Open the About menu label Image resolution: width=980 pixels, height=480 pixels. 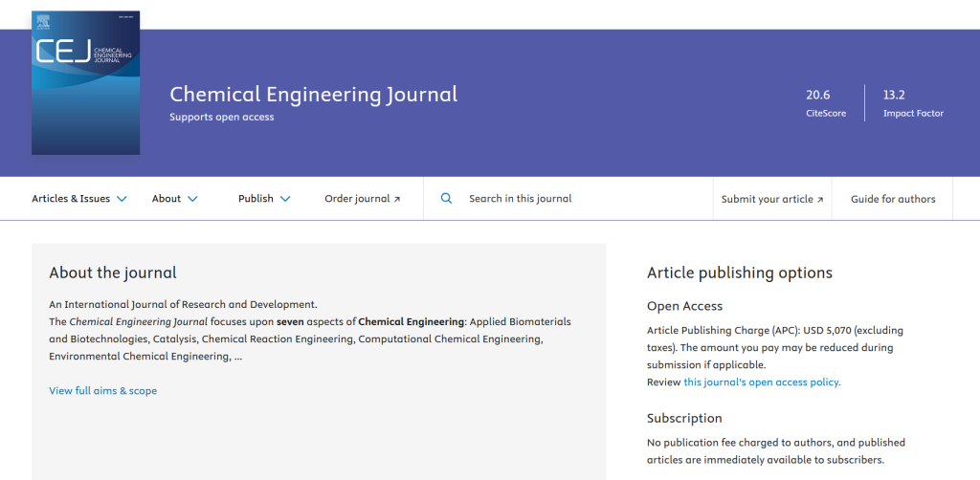tap(167, 199)
